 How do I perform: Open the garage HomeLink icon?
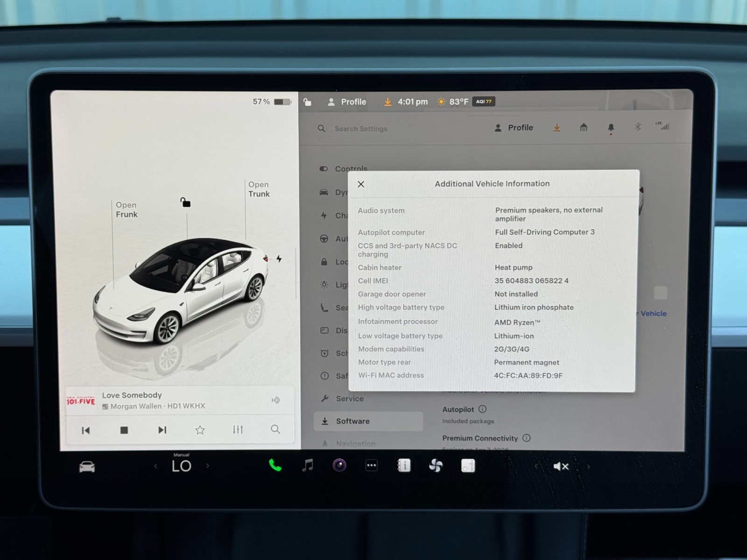[x=584, y=127]
